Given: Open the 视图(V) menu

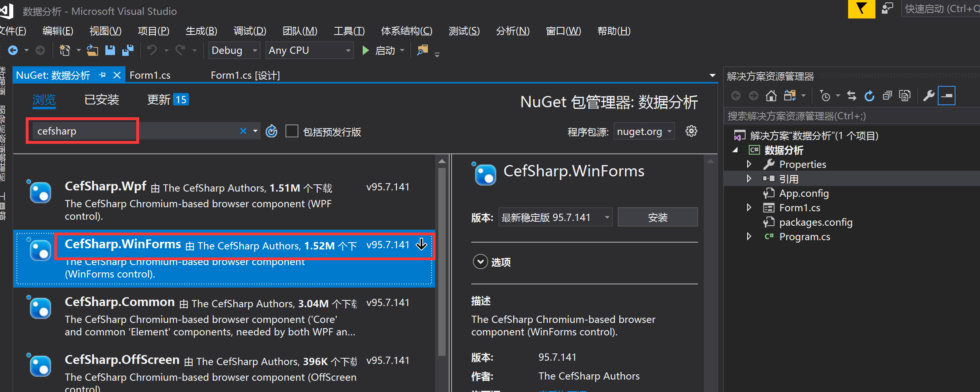Looking at the screenshot, I should coord(105,31).
